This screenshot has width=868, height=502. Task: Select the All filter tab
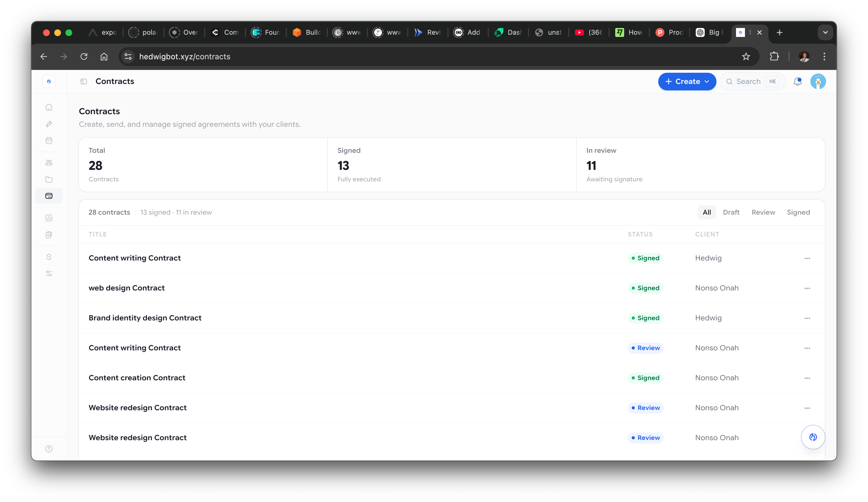point(707,212)
